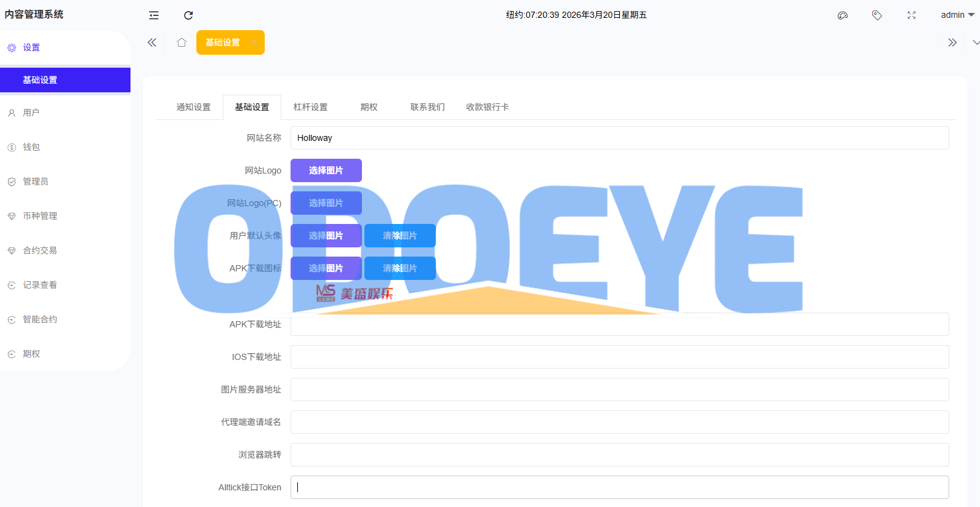The image size is (980, 507).
Task: Switch to the 通知设置 tab
Action: tap(193, 107)
